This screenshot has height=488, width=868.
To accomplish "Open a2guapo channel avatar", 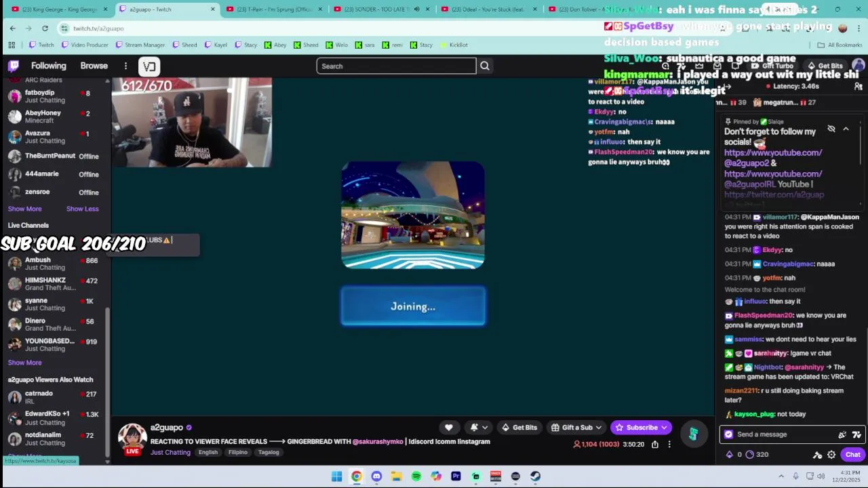I will click(x=132, y=437).
